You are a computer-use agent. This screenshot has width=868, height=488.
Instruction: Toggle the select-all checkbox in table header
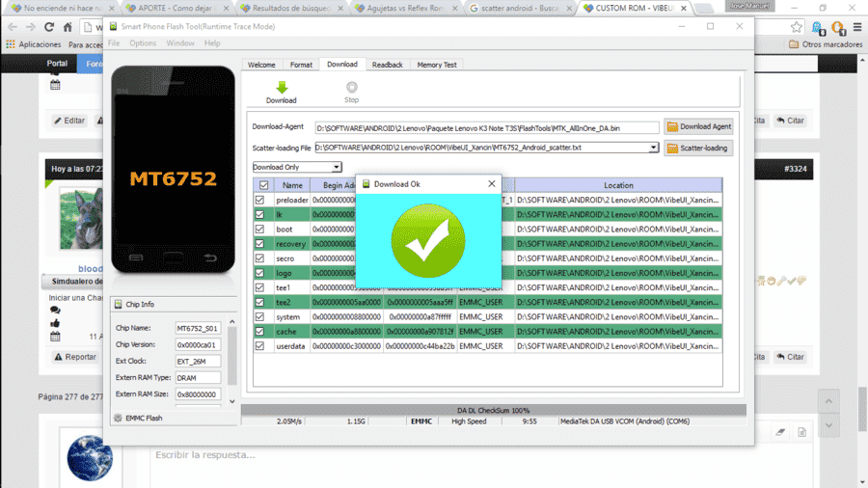(x=264, y=185)
